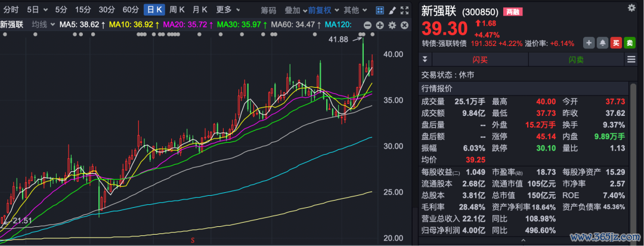644x246 pixels.
Task: Click the MA20: 35.72 indicator label
Action: pyautogui.click(x=188, y=24)
